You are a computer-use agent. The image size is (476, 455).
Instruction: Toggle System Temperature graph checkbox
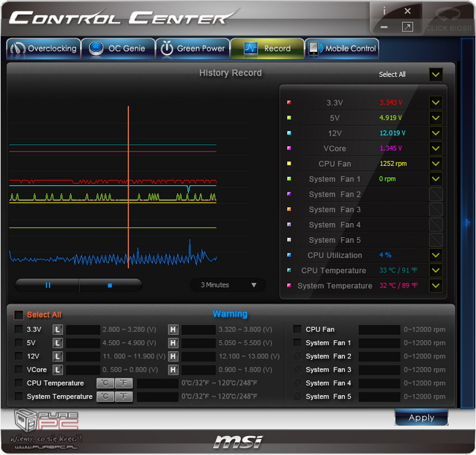point(436,285)
